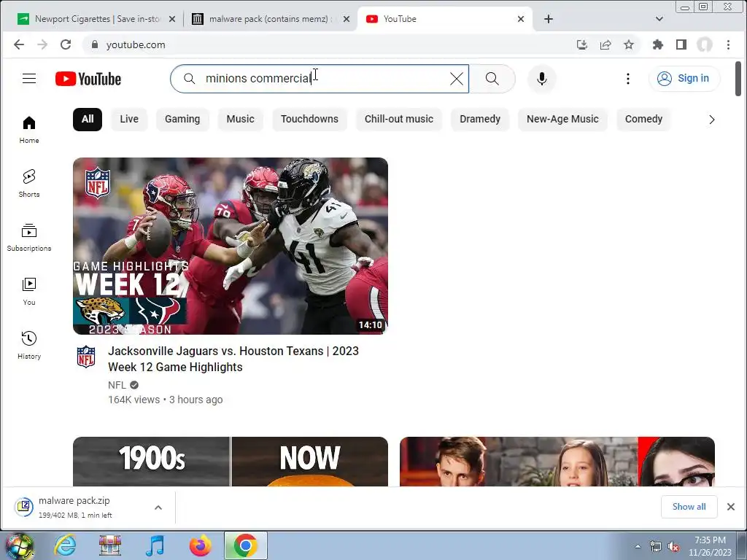Expand malware pack.zip download options

[x=158, y=507]
